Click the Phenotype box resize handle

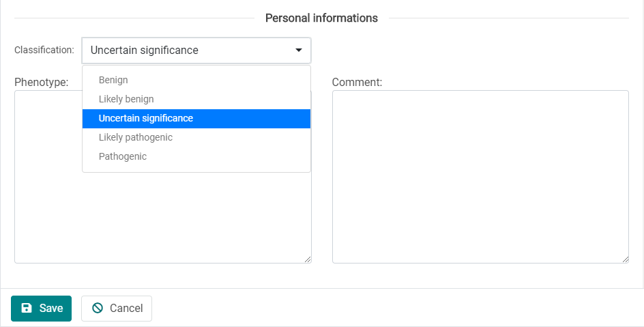(x=307, y=259)
